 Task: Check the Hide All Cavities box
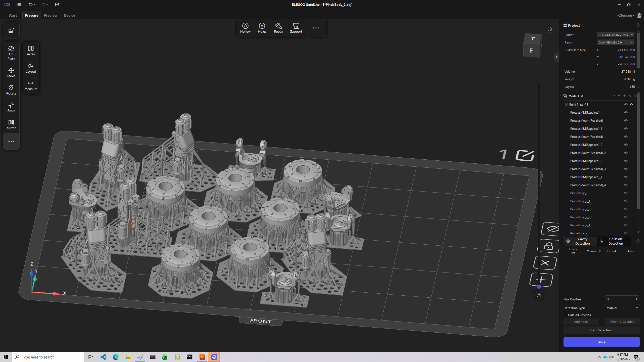(x=566, y=315)
